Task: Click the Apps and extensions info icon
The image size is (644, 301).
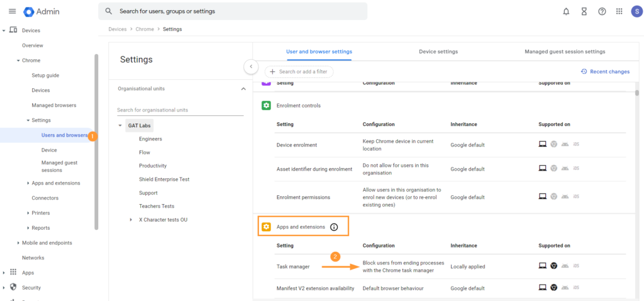Action: tap(334, 227)
